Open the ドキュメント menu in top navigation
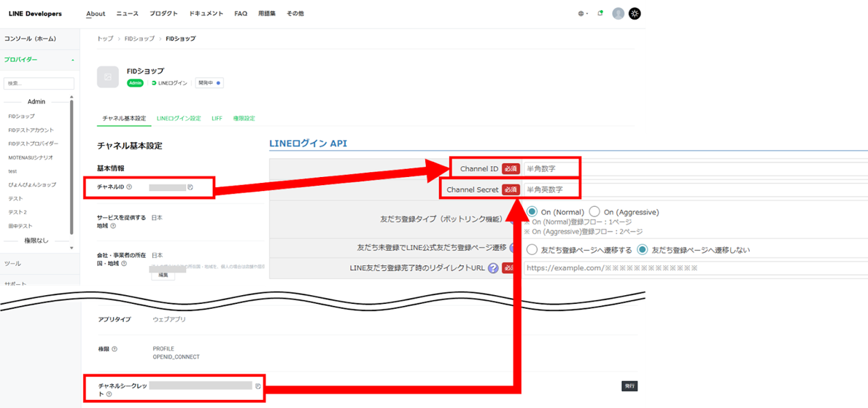 point(206,13)
